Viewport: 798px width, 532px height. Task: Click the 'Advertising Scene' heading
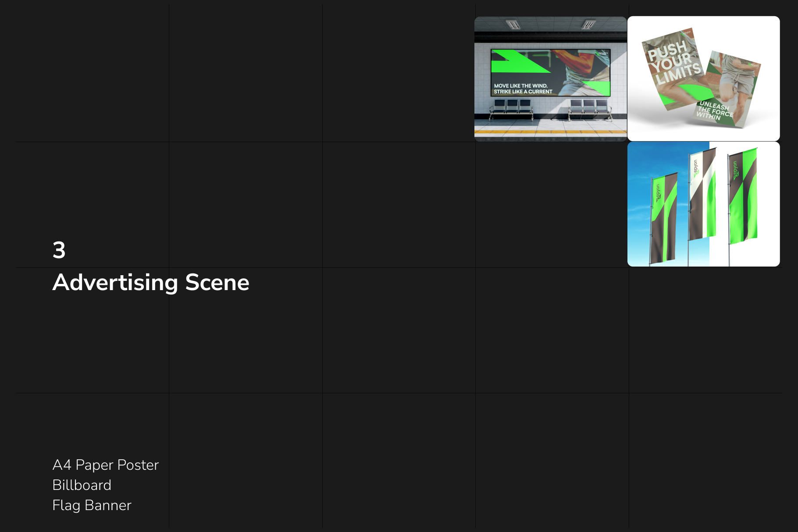151,282
